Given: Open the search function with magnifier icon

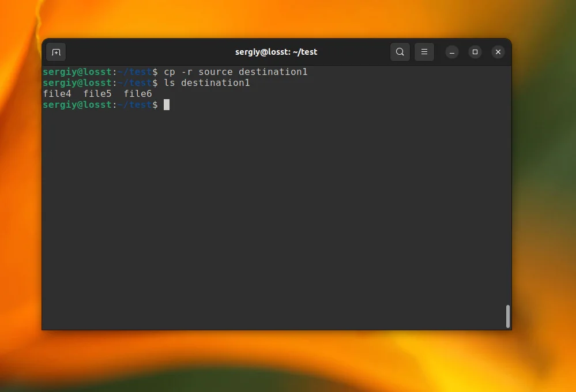Looking at the screenshot, I should click(x=400, y=52).
